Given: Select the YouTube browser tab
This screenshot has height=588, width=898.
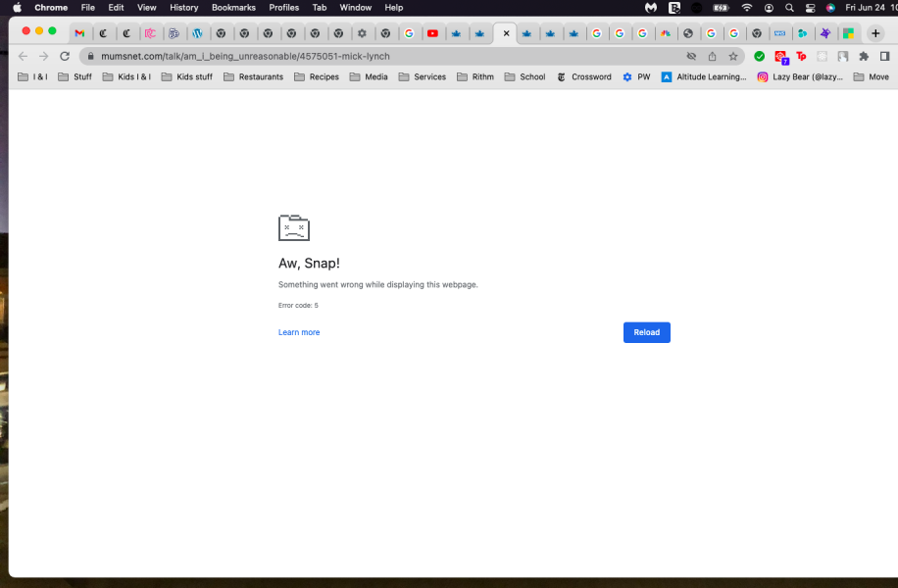Looking at the screenshot, I should point(433,31).
